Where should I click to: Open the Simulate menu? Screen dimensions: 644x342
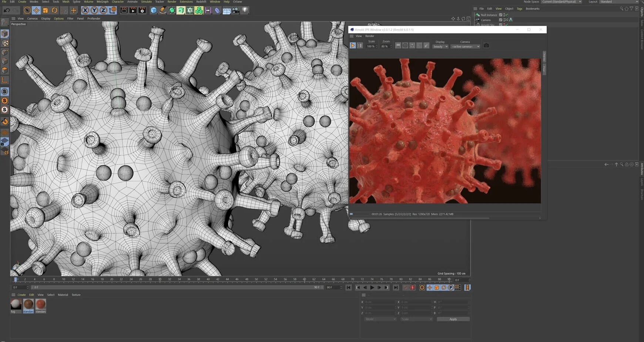pyautogui.click(x=146, y=2)
